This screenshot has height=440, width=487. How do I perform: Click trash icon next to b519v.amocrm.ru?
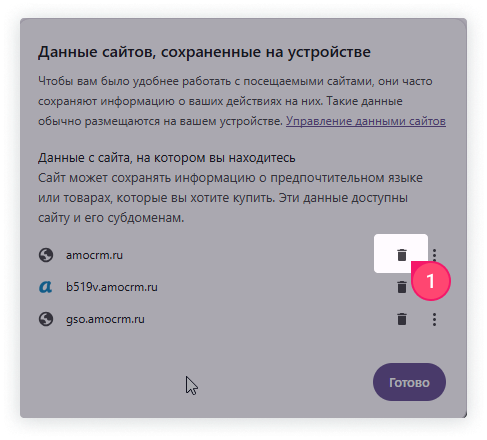coord(402,287)
